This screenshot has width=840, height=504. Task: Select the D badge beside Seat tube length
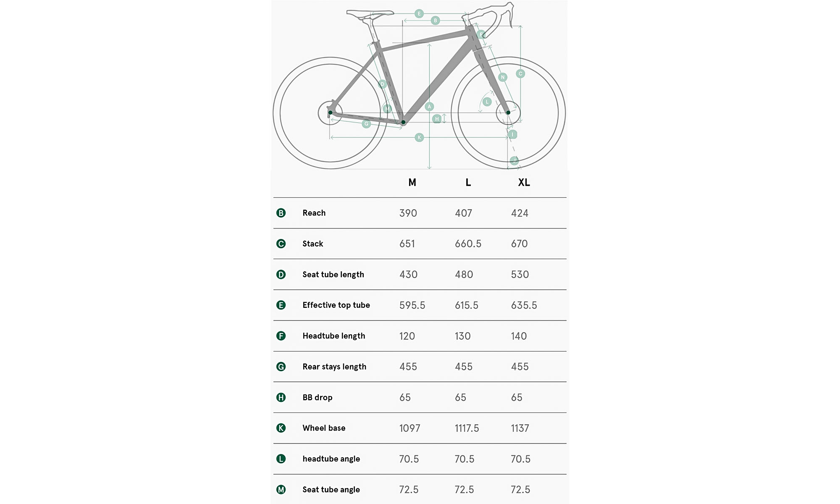281,275
